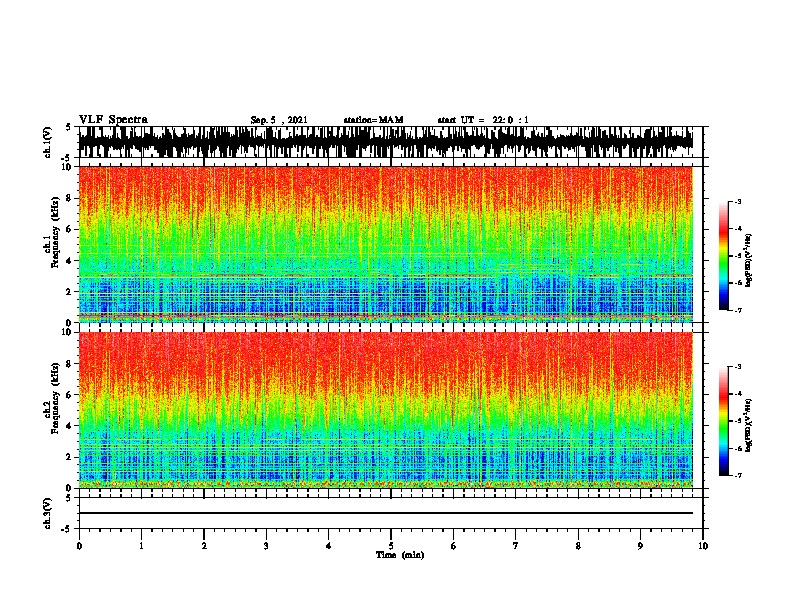Click the '6' kHz tick on ch.2 spectrogram
This screenshot has width=792, height=612.
[70, 395]
